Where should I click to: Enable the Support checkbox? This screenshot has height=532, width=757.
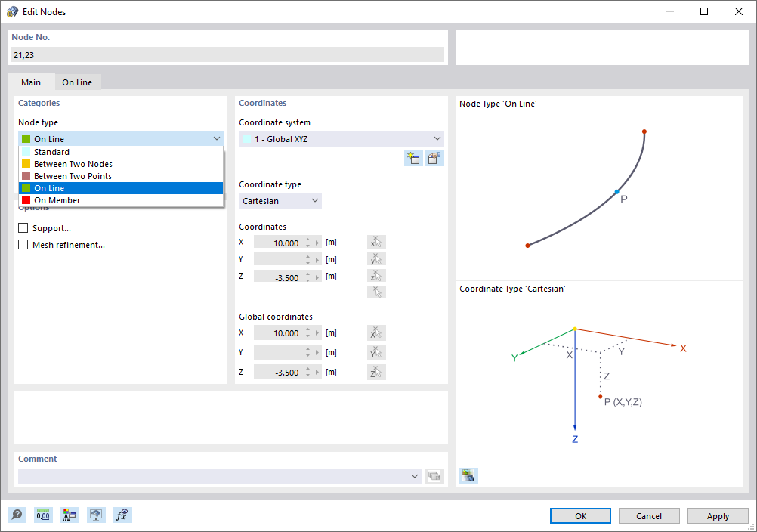[23, 228]
